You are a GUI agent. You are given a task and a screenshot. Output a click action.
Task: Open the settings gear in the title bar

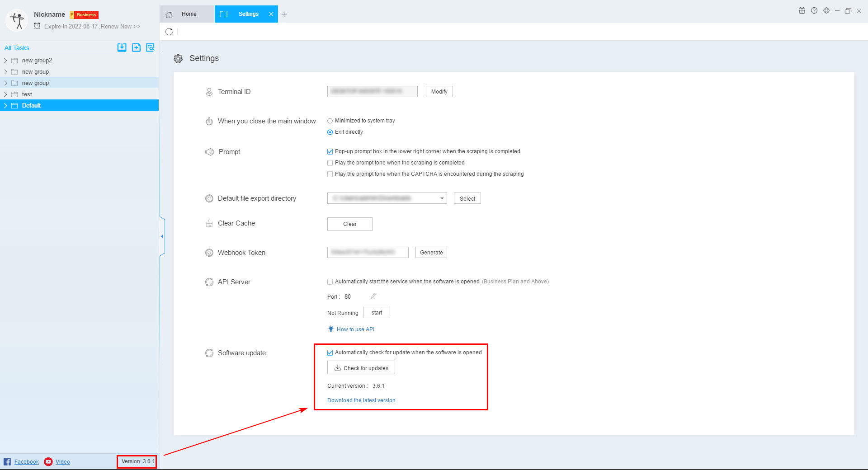826,10
